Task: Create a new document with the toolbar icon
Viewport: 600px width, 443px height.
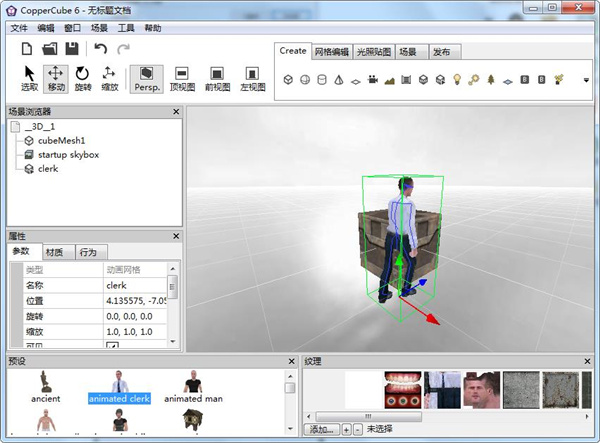Action: click(x=28, y=48)
